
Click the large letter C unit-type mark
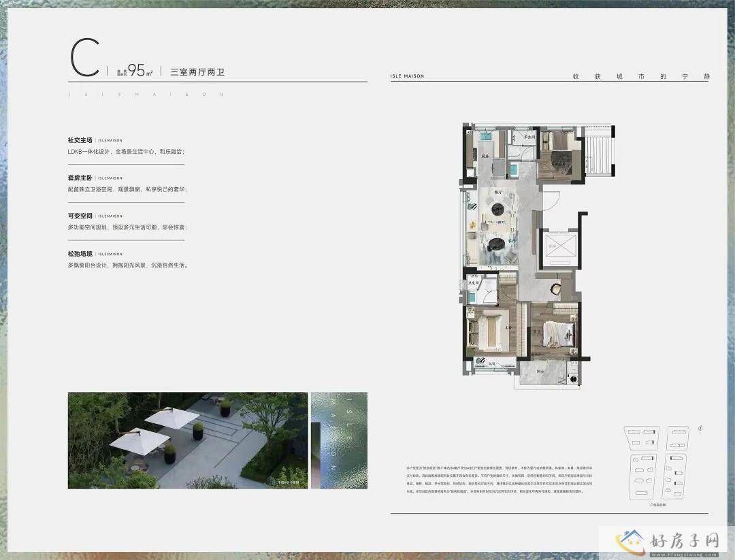(x=85, y=58)
